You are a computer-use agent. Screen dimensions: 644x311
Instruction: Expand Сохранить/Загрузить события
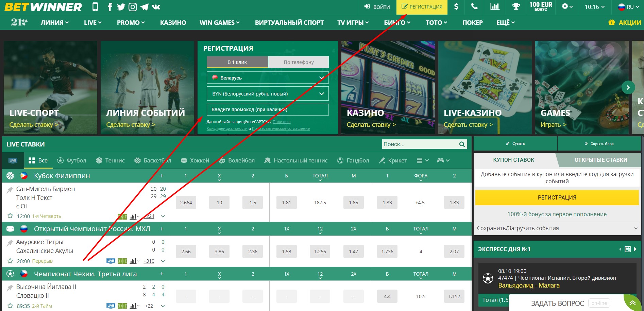[x=557, y=228]
